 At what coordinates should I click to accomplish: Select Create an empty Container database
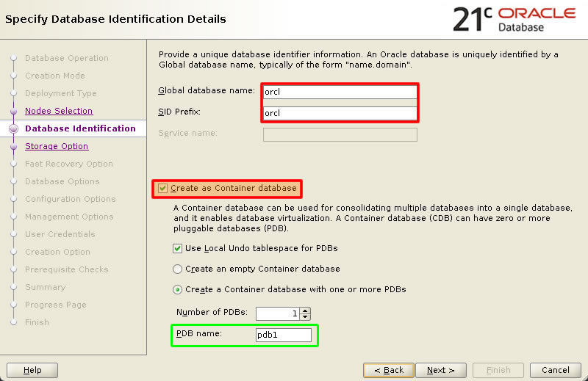coord(177,269)
